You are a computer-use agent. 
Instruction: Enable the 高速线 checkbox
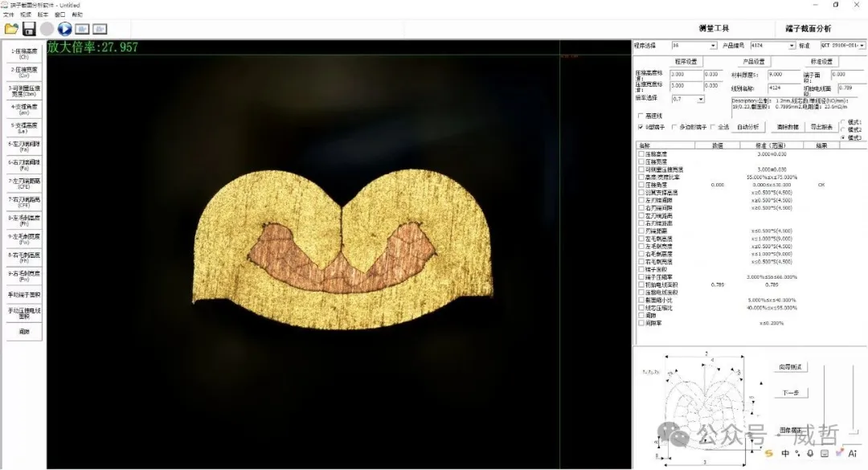[641, 116]
